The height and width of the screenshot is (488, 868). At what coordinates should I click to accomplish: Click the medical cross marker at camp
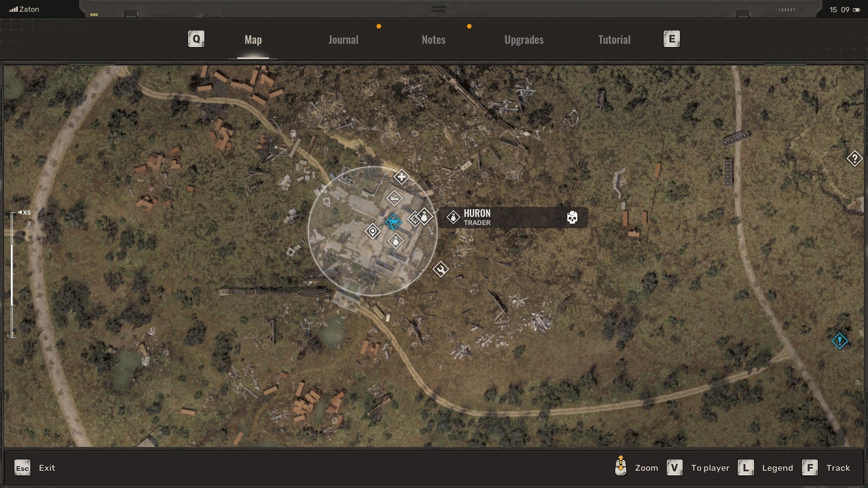(x=401, y=177)
